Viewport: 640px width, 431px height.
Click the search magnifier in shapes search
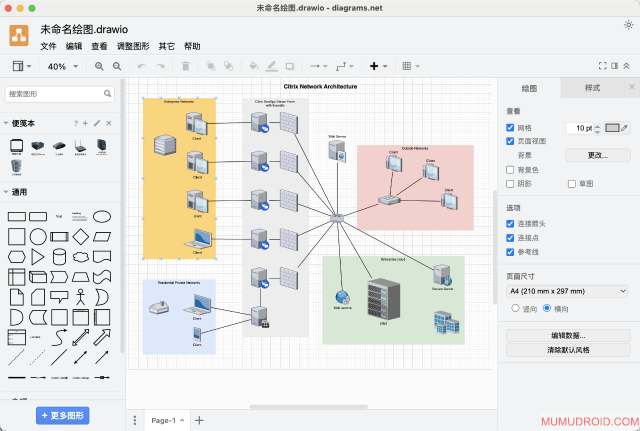(107, 93)
